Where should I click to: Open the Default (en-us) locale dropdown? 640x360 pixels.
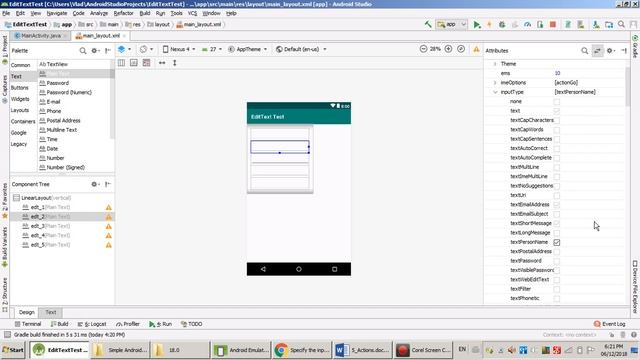tap(301, 49)
